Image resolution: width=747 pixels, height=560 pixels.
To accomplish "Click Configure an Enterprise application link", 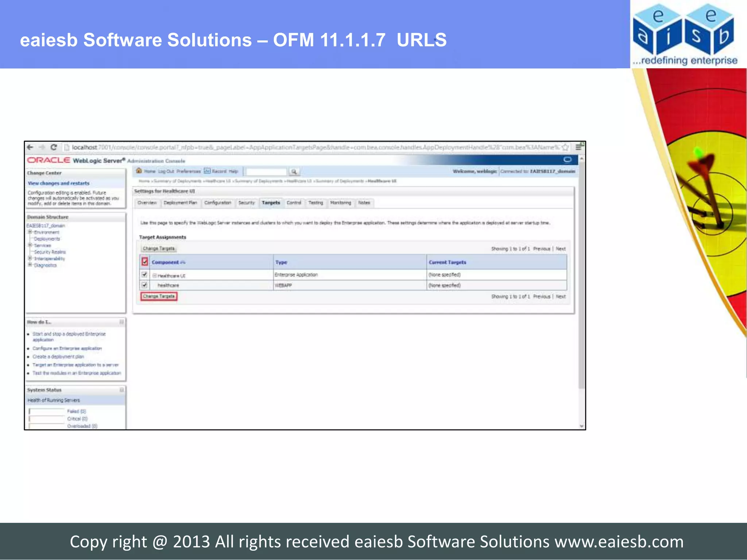I will click(67, 349).
